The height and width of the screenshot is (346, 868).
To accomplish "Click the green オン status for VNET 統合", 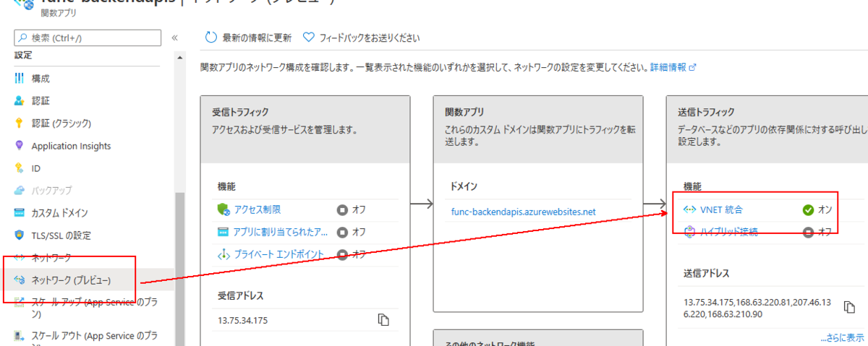I will point(818,210).
